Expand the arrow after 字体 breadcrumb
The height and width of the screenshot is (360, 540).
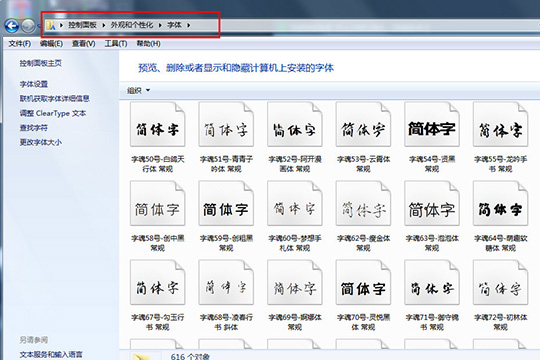pyautogui.click(x=189, y=25)
